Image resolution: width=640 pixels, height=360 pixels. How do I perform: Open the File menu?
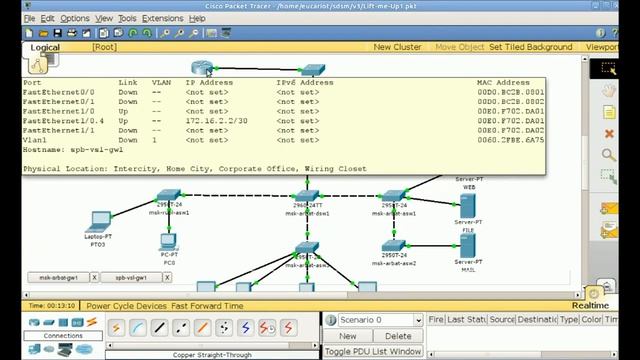[x=29, y=18]
